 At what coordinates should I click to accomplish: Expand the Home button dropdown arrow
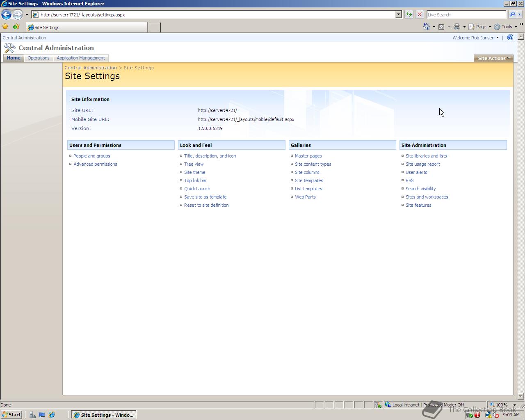(434, 27)
